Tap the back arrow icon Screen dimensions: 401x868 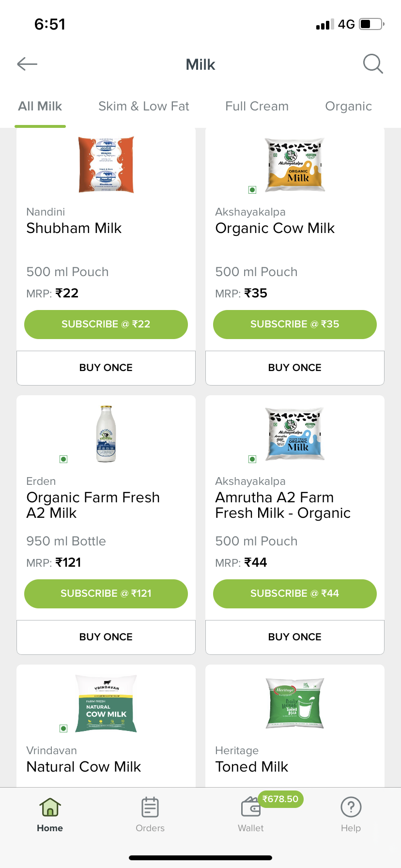[27, 64]
